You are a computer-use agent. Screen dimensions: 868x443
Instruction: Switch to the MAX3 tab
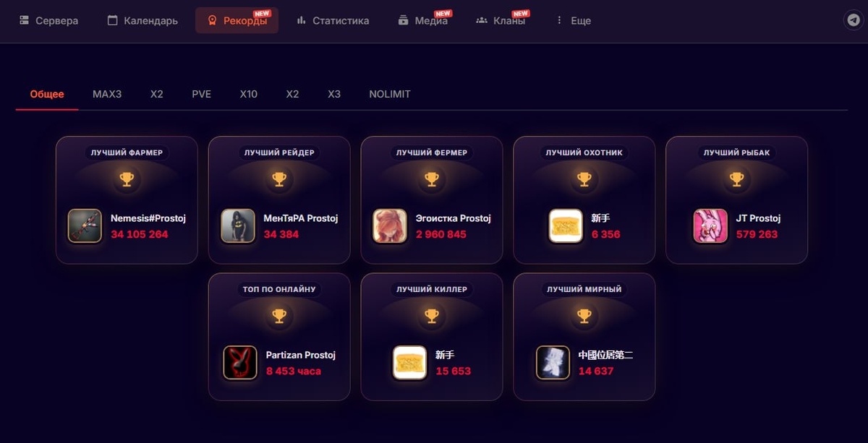pyautogui.click(x=107, y=95)
